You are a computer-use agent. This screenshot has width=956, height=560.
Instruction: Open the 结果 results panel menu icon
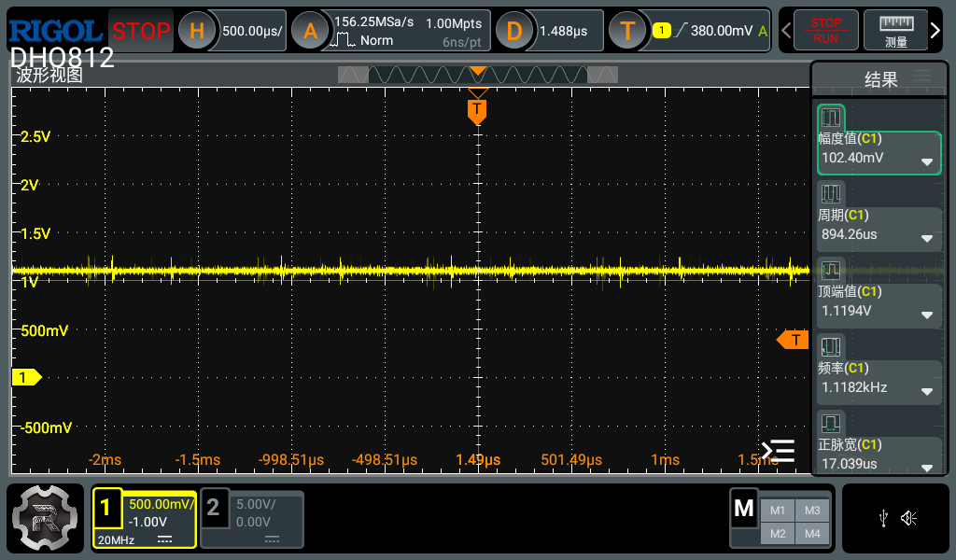(x=921, y=77)
